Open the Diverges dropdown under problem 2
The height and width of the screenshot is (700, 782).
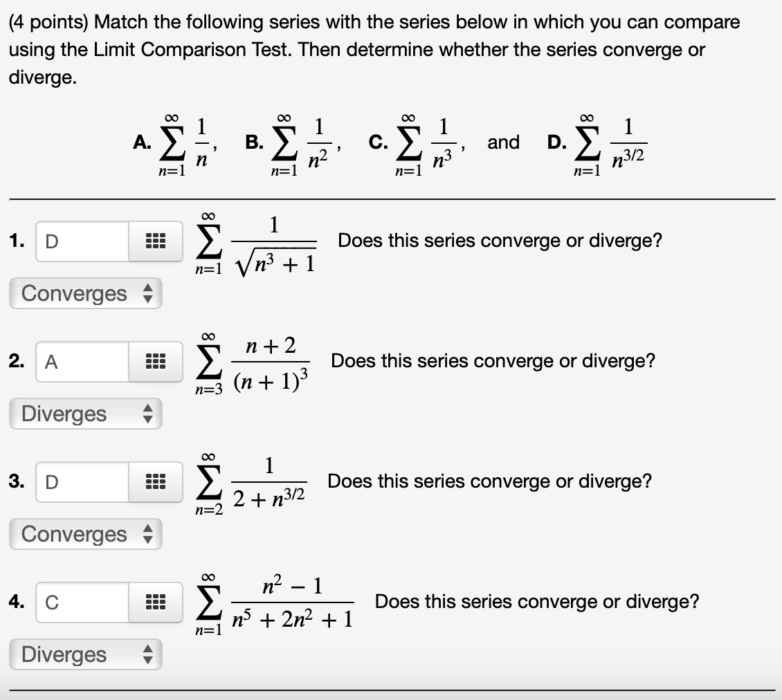(x=86, y=414)
